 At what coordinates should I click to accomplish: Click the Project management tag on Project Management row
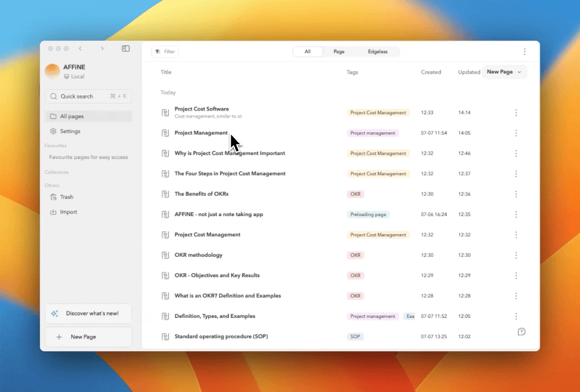372,133
